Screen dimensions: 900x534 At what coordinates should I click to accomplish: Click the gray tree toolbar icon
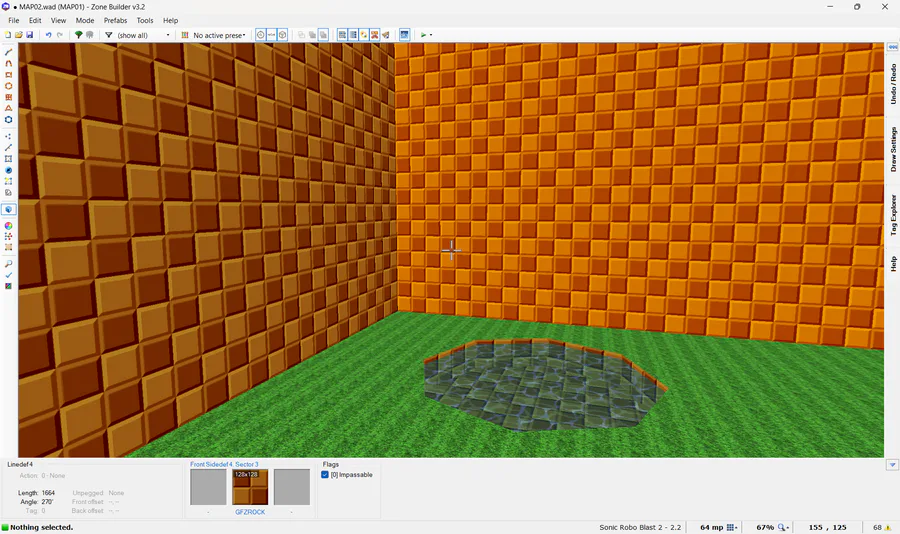pyautogui.click(x=90, y=35)
